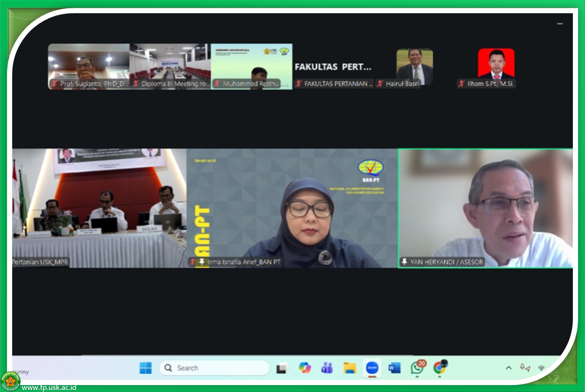The height and width of the screenshot is (392, 585).
Task: Open the Wi-Fi network tray icon
Action: point(541,368)
